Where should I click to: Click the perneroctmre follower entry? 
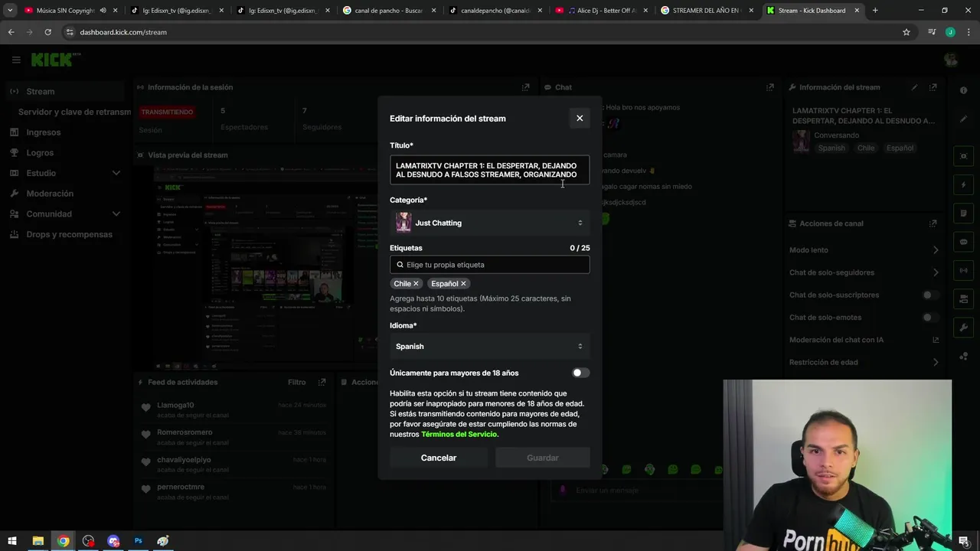pyautogui.click(x=234, y=491)
